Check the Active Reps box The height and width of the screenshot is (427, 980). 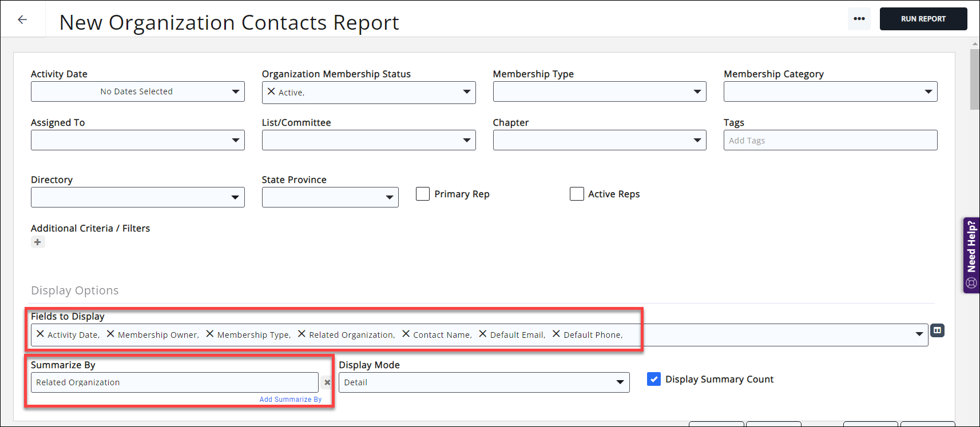[x=577, y=194]
